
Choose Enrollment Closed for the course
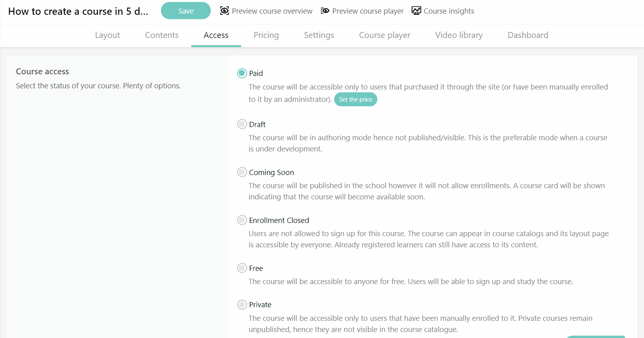pyautogui.click(x=242, y=220)
